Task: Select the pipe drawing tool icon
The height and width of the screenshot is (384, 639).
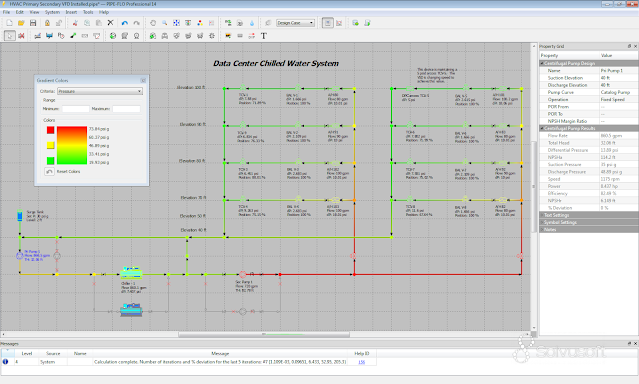Action: [37, 36]
